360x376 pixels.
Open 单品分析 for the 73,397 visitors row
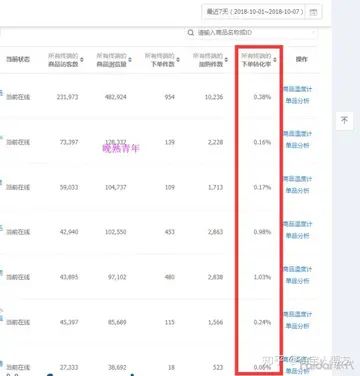[x=297, y=145]
